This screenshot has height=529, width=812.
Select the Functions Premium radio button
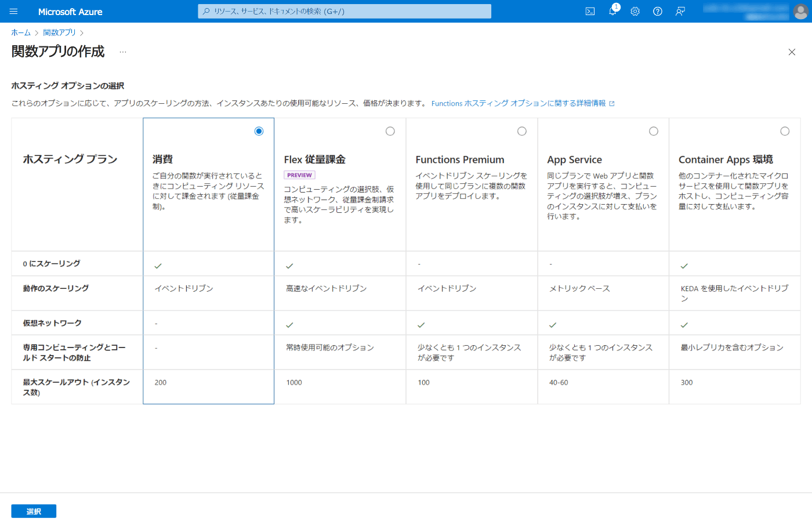[x=522, y=131]
